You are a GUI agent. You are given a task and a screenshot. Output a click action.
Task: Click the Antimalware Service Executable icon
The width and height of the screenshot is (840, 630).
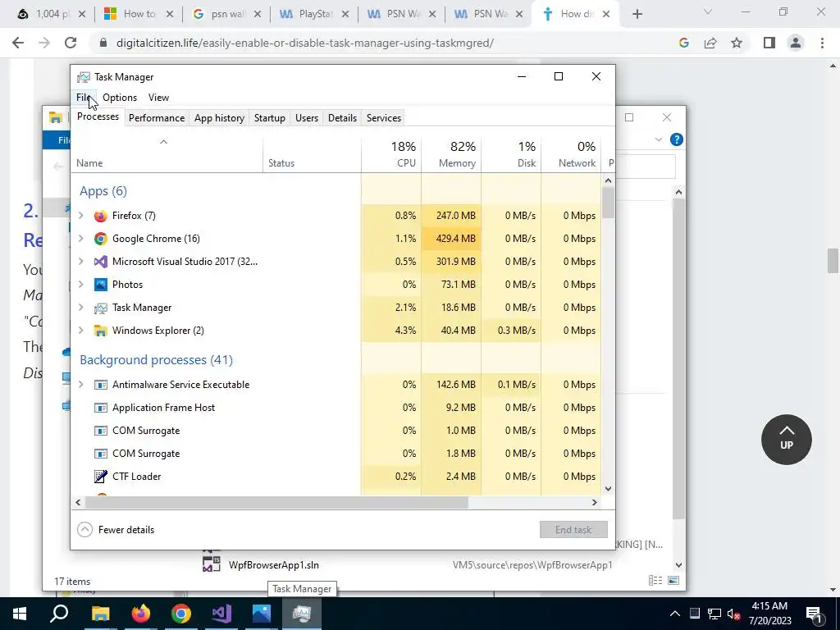click(x=100, y=385)
